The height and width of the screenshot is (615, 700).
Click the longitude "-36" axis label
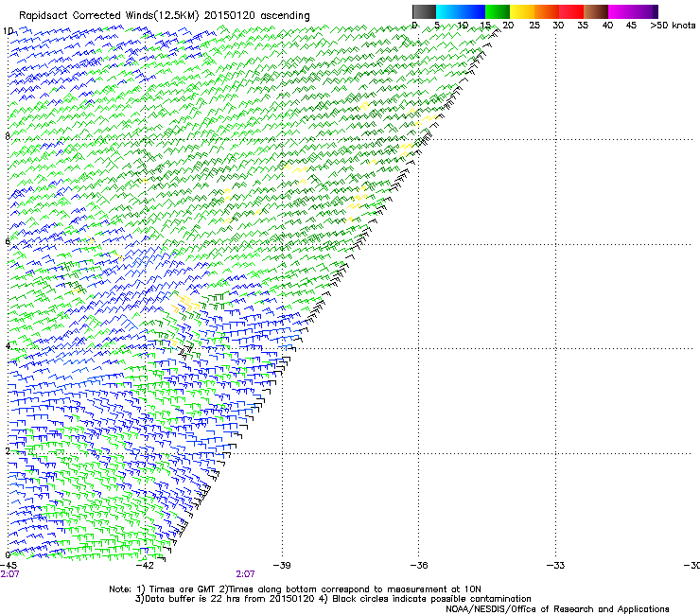pyautogui.click(x=419, y=566)
